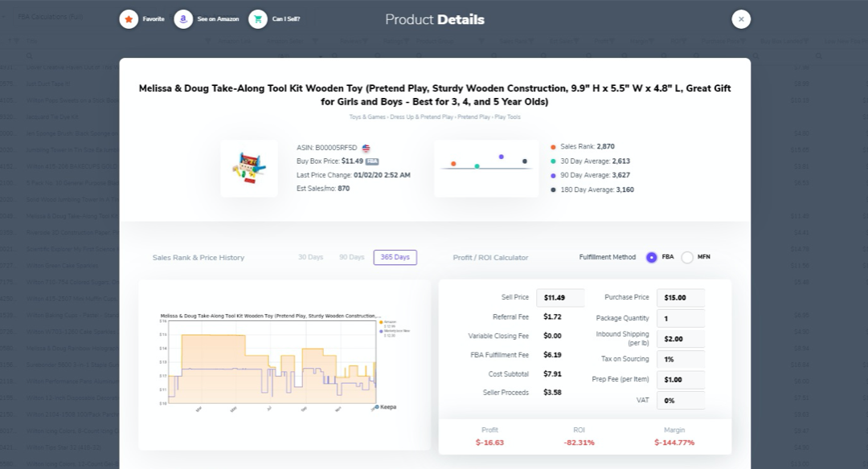Click the Sell Price input field
Screen dimensions: 868x469
pyautogui.click(x=560, y=298)
